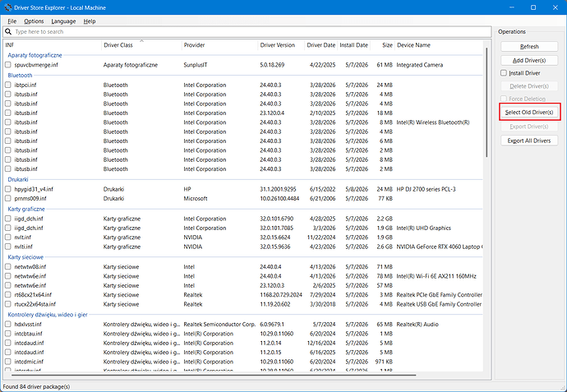Click 'Realtek Semiconductor Corp.' provider cell
The width and height of the screenshot is (567, 392).
pos(219,325)
